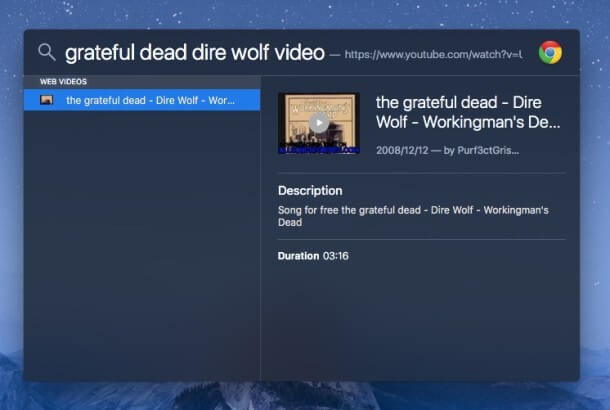
Task: Click the description text 'Song for free the grateful dead'
Action: pyautogui.click(x=413, y=216)
